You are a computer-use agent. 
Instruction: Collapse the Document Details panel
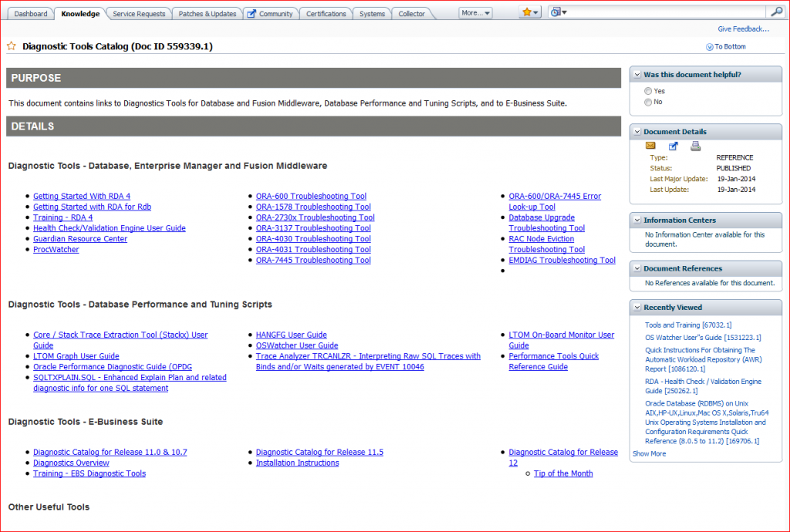[x=637, y=131]
